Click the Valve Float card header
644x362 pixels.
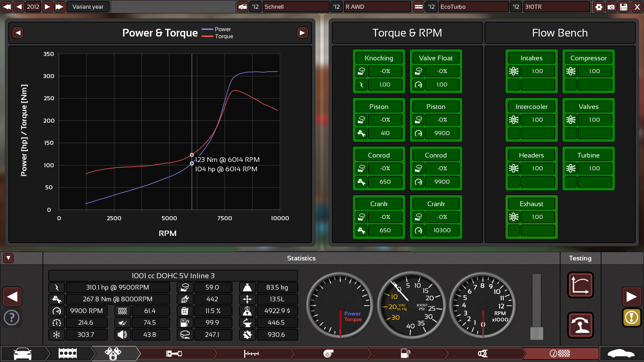click(436, 58)
